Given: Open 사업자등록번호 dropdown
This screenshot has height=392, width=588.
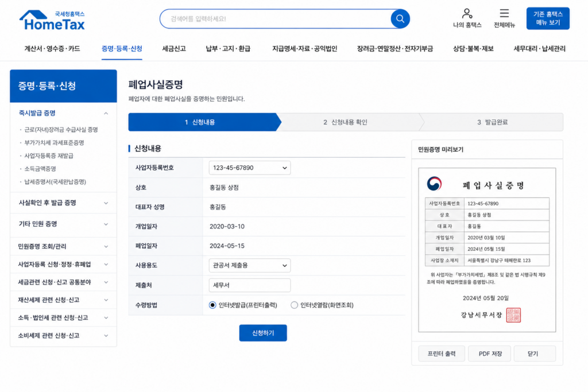Looking at the screenshot, I should [250, 168].
